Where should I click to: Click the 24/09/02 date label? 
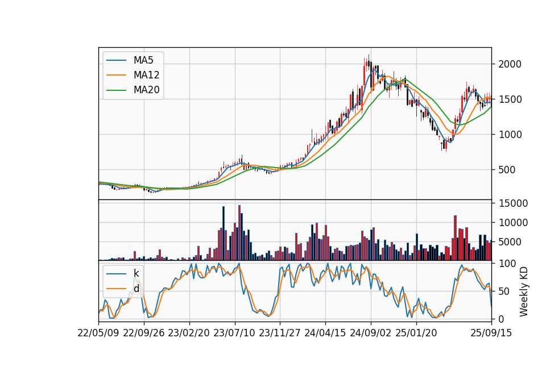370,333
